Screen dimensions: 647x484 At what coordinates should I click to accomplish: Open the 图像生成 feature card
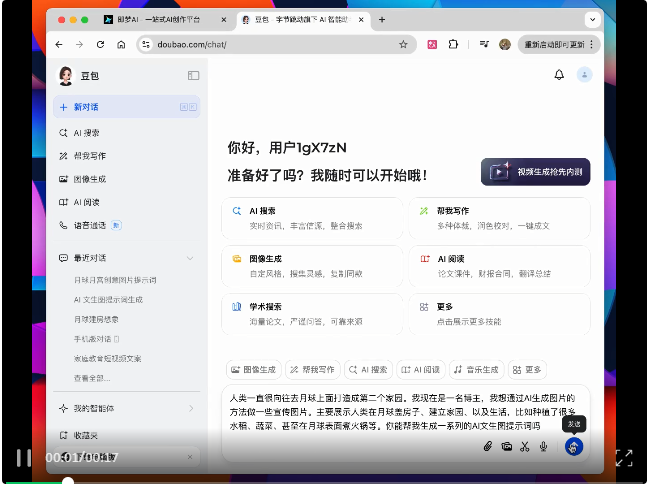point(312,266)
